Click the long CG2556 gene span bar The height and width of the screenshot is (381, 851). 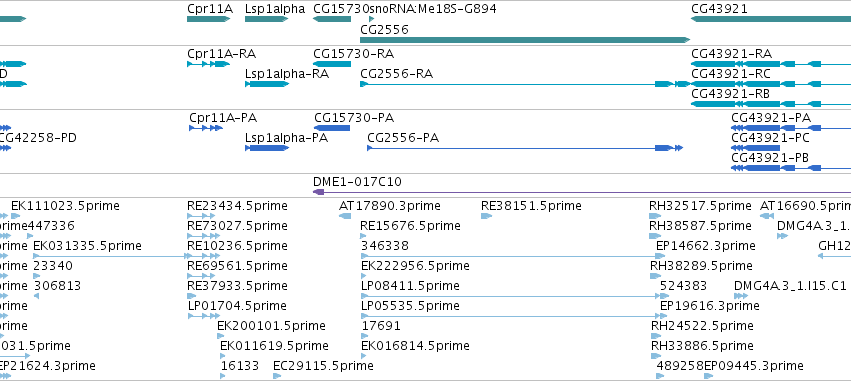pos(525,40)
